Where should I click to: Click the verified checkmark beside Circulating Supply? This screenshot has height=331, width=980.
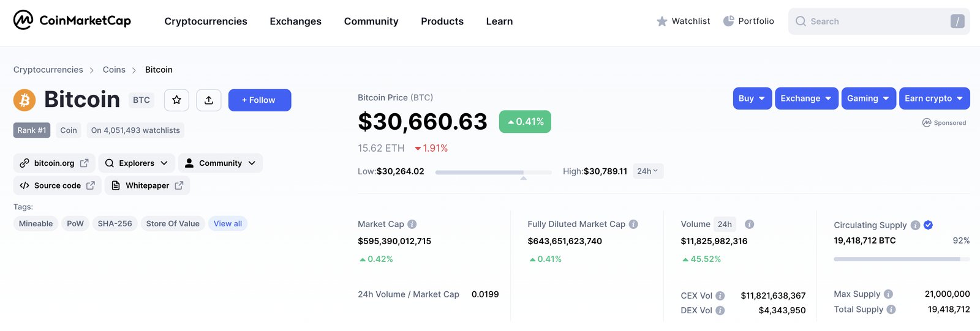(929, 225)
